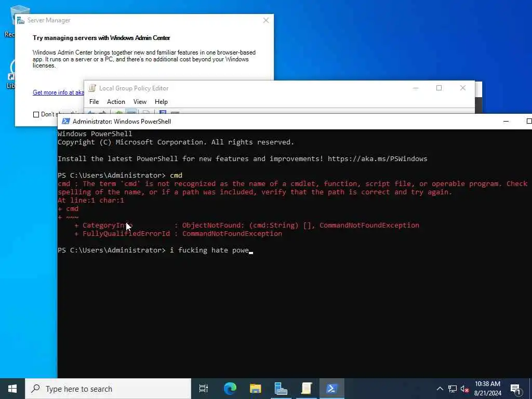Close the Local Group Policy Editor window

tap(463, 88)
